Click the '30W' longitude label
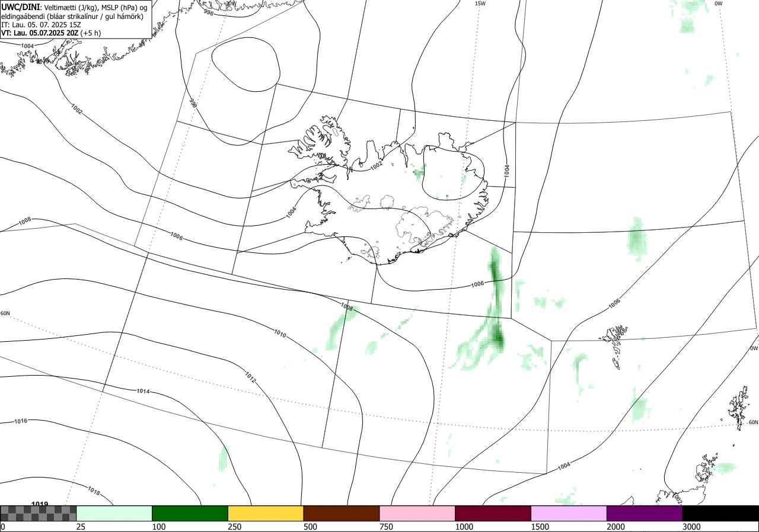Screen dimensions: 759x532 (x=231, y=3)
